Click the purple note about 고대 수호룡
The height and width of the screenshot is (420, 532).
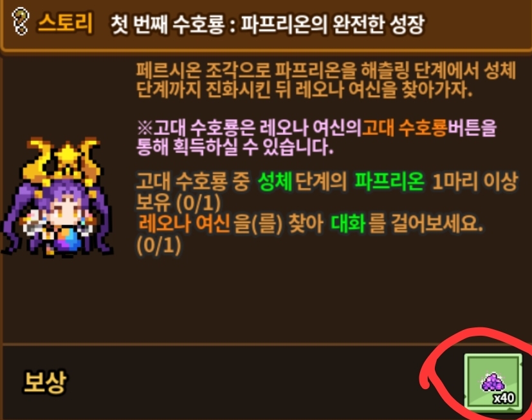316,138
